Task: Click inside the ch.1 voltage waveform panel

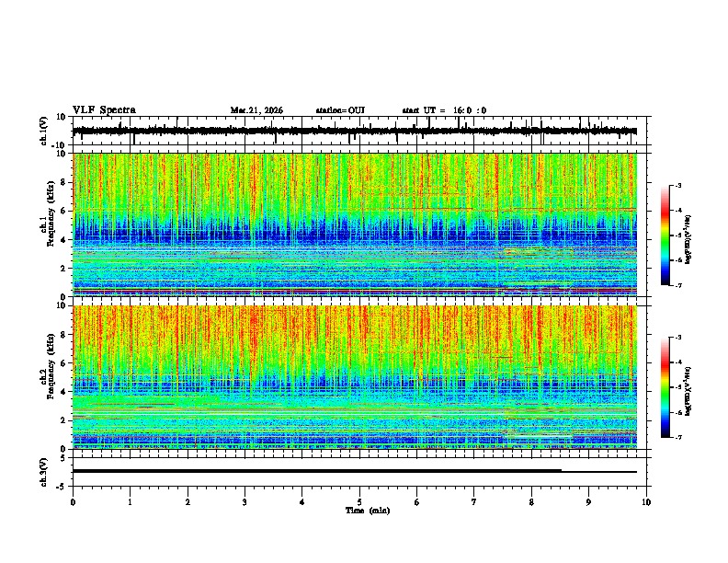Action: pos(359,131)
